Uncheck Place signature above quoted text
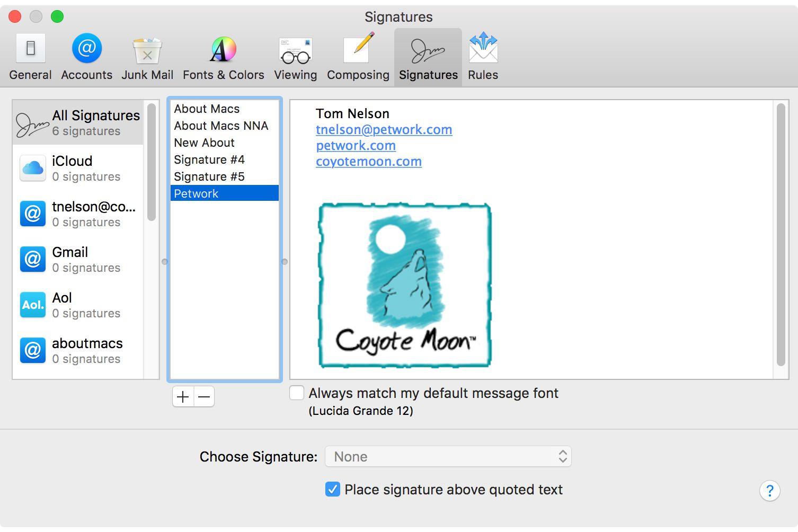Image resolution: width=798 pixels, height=532 pixels. (333, 489)
